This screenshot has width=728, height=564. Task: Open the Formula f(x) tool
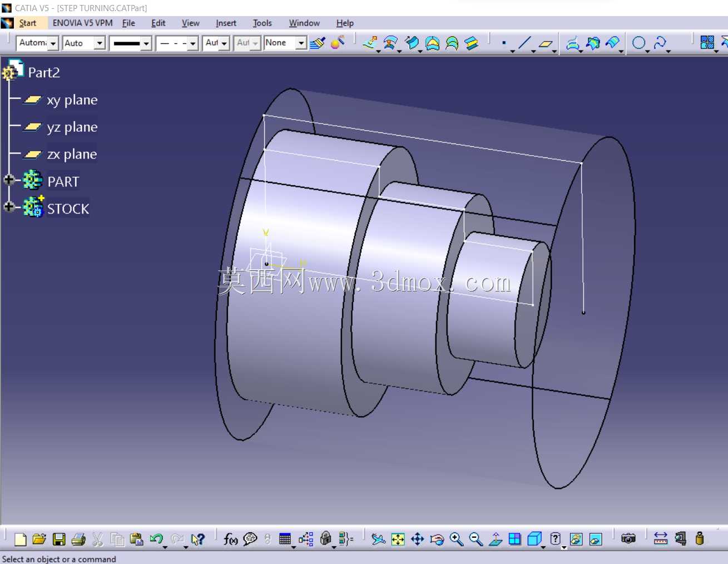(230, 539)
